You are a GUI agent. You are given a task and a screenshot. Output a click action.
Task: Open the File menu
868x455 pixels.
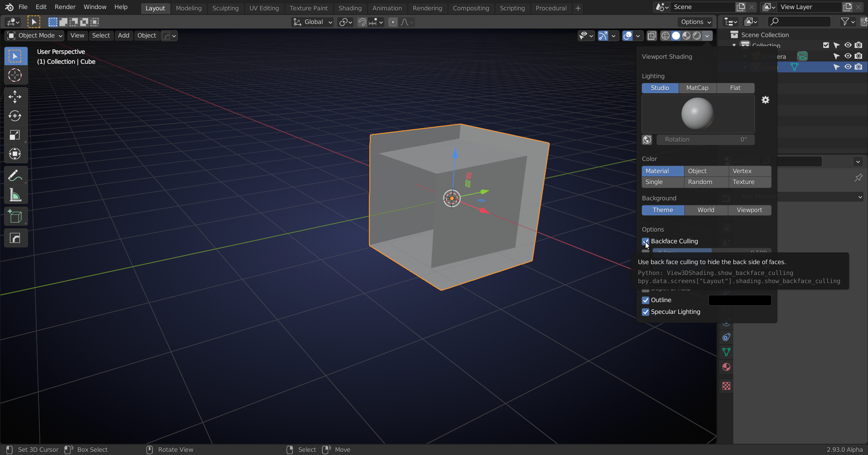pyautogui.click(x=23, y=7)
